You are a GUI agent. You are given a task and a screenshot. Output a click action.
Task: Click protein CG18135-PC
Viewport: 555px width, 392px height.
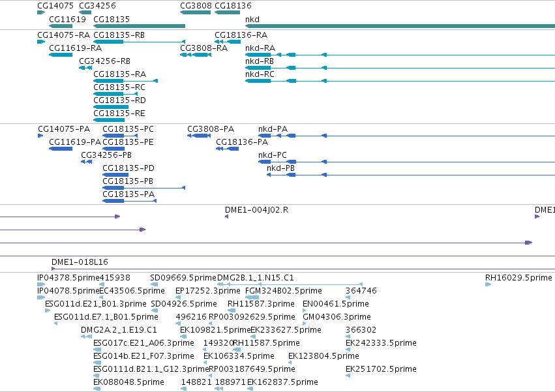coord(120,136)
